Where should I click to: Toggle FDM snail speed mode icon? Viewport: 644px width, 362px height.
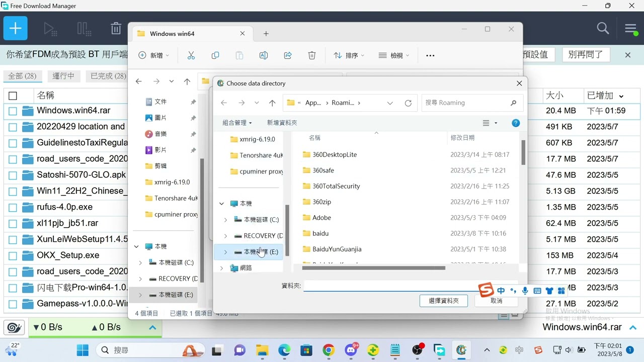coord(14,327)
